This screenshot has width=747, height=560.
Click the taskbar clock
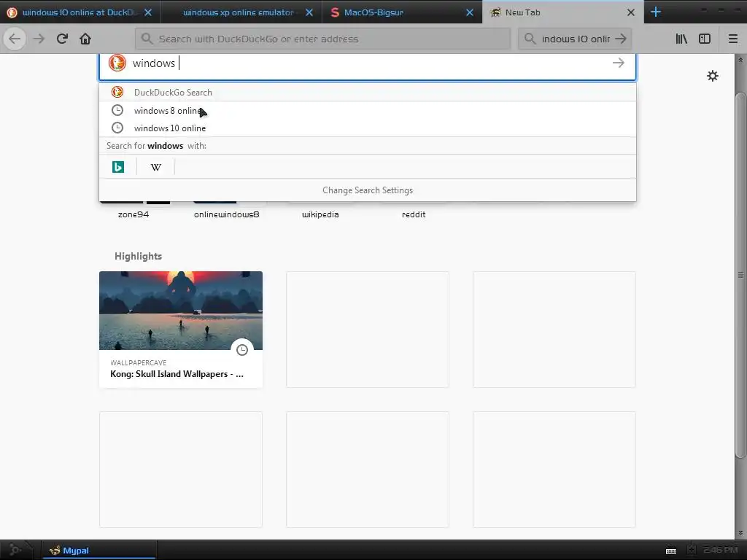(x=720, y=550)
